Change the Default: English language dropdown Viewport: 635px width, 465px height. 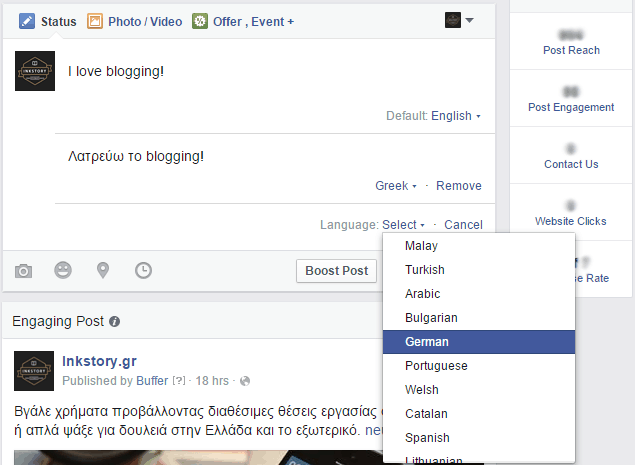tap(455, 116)
